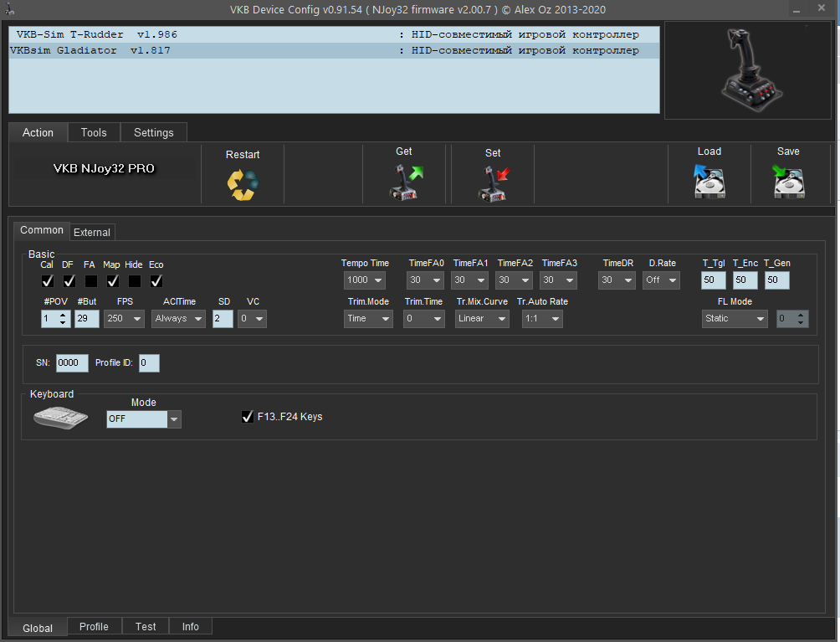840x642 pixels.
Task: Open the Profile tab at bottom
Action: [x=94, y=626]
